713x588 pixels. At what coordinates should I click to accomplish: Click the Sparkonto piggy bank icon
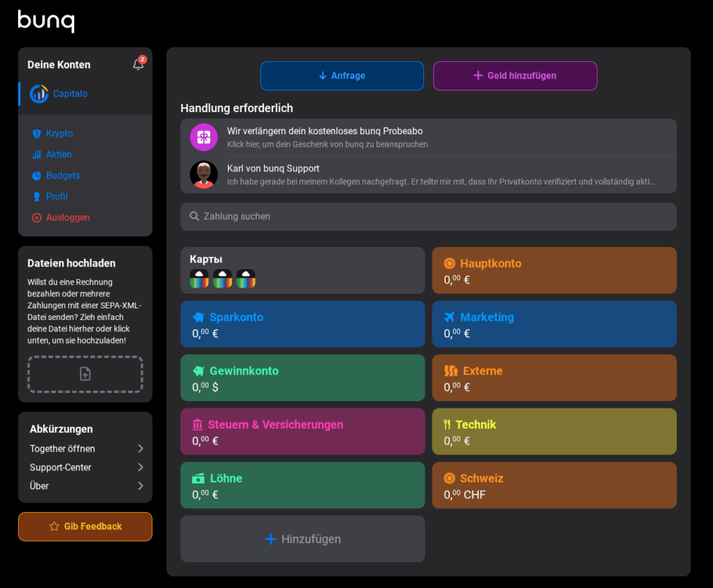point(198,317)
